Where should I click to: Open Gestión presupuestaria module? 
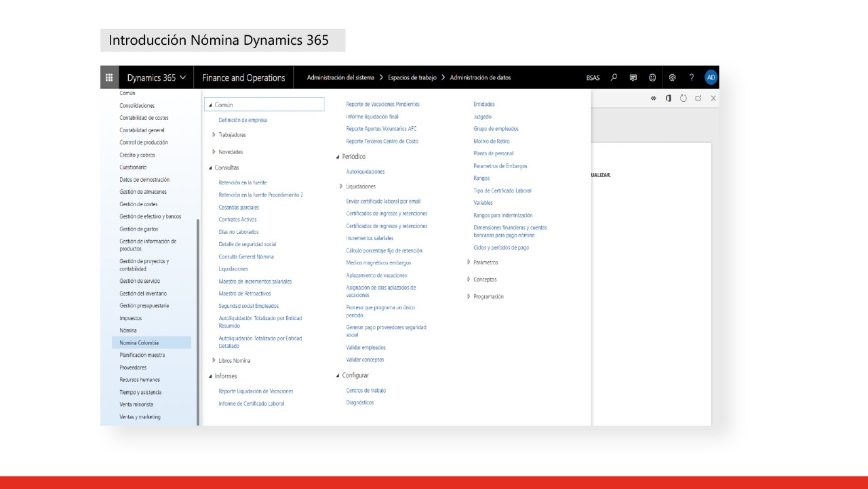144,306
